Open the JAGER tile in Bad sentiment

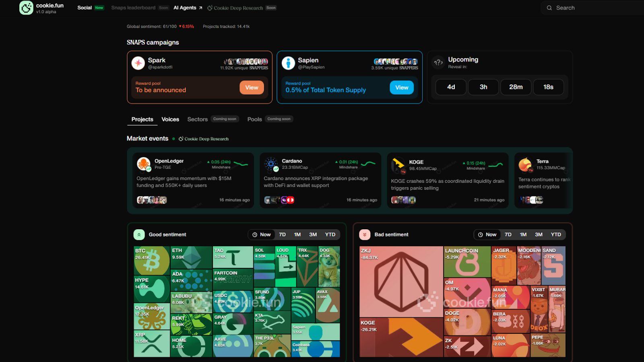504,265
